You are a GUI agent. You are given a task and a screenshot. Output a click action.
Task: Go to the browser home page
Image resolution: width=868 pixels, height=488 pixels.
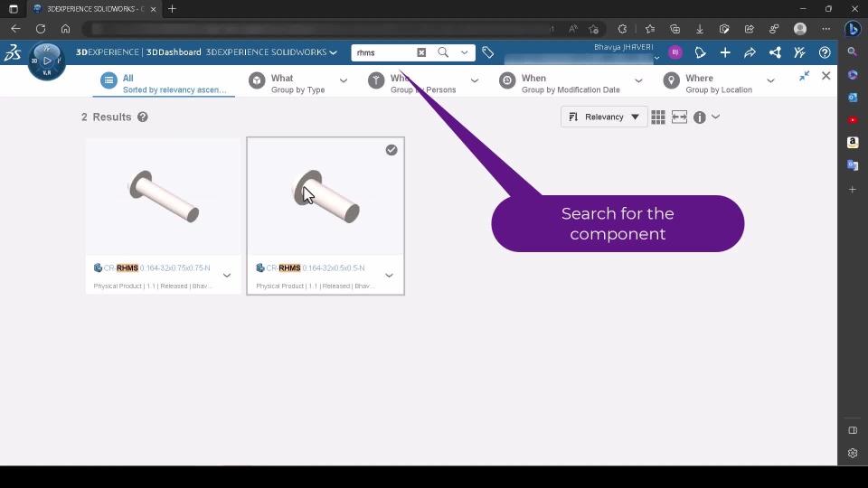[x=65, y=29]
